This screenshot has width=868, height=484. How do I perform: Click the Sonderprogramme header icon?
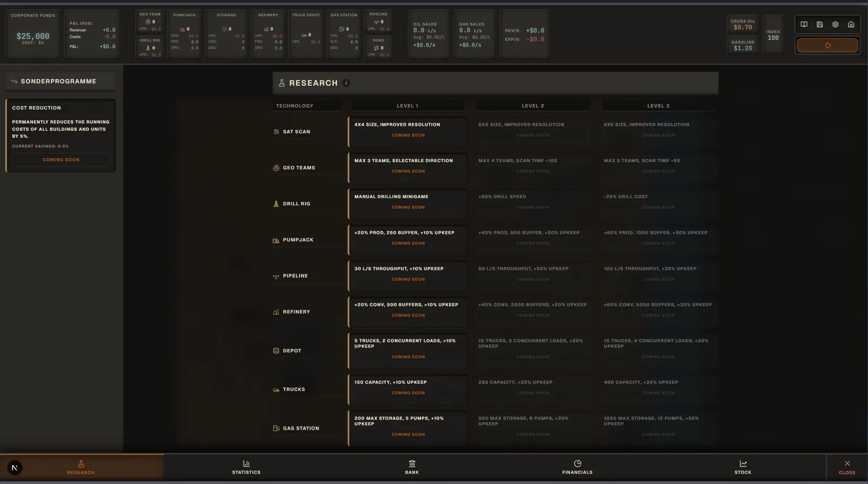[x=14, y=81]
